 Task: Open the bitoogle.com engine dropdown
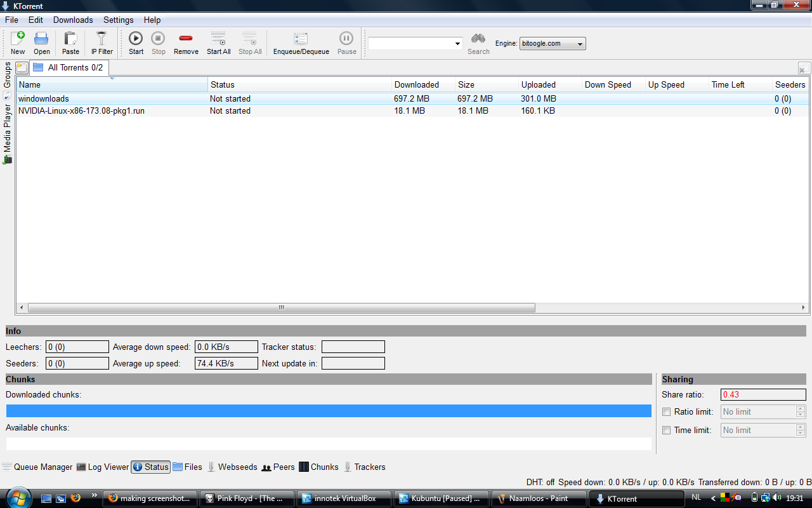pos(553,44)
